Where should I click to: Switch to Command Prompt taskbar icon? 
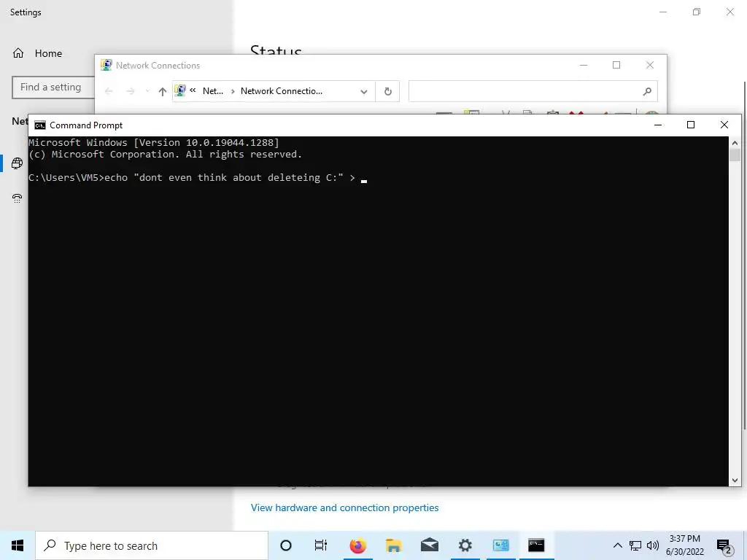point(536,545)
